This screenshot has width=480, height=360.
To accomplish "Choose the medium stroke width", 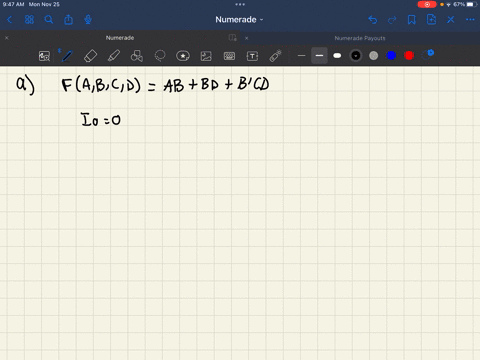I will tap(319, 56).
